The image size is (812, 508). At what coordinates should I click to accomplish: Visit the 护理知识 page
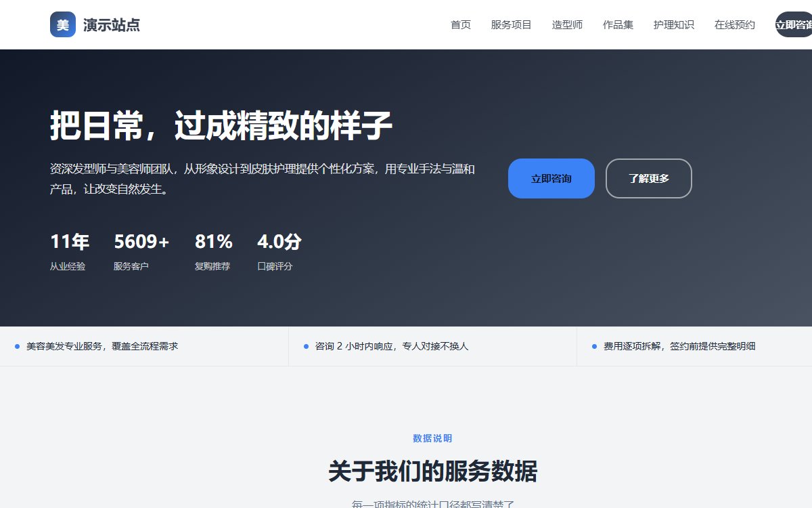pos(674,25)
